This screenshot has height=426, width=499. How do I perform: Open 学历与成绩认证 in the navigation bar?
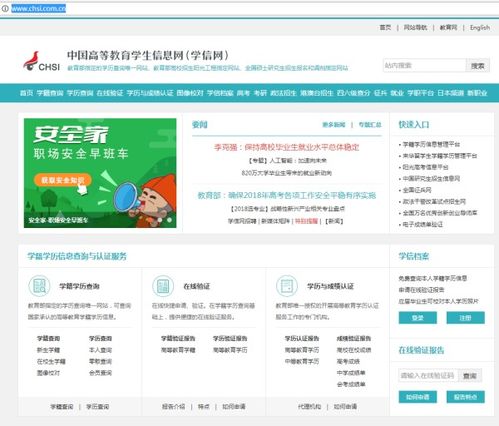tap(150, 93)
